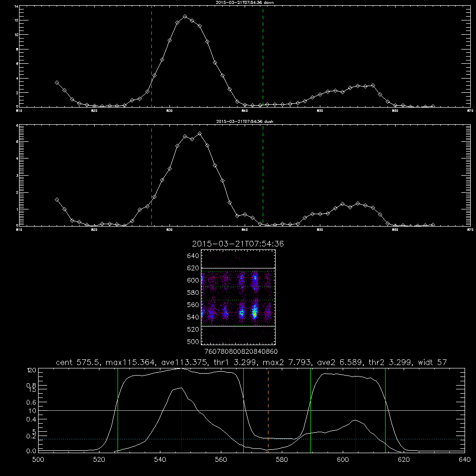Click the red dotted peak line near 604
The width and height of the screenshot is (476, 476).
[355, 410]
